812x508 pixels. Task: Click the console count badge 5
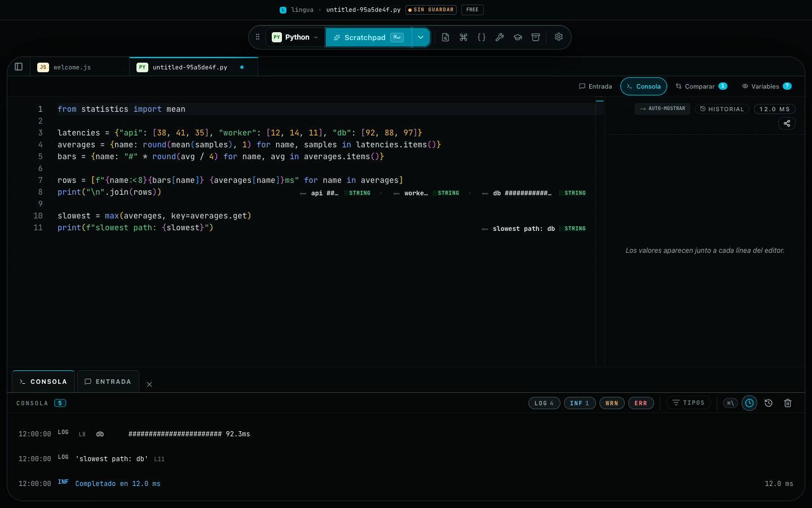(60, 403)
